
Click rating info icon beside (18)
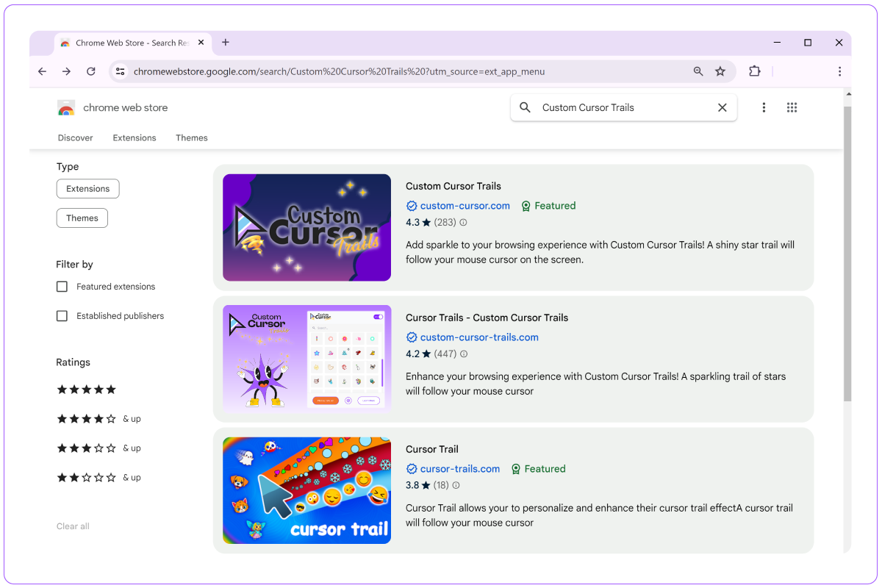[x=456, y=485]
